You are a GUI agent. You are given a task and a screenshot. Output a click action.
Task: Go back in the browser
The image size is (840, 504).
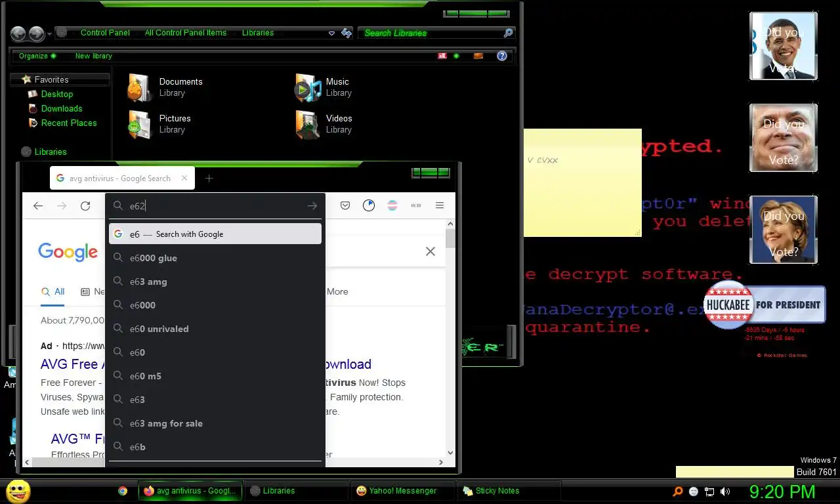point(38,205)
